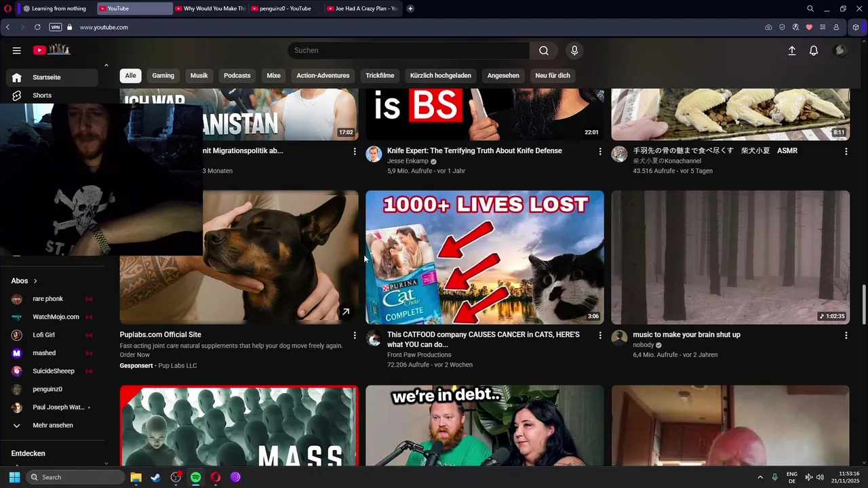Image resolution: width=868 pixels, height=488 pixels.
Task: Open Jesse Enkamp channel avatar
Action: pyautogui.click(x=374, y=154)
